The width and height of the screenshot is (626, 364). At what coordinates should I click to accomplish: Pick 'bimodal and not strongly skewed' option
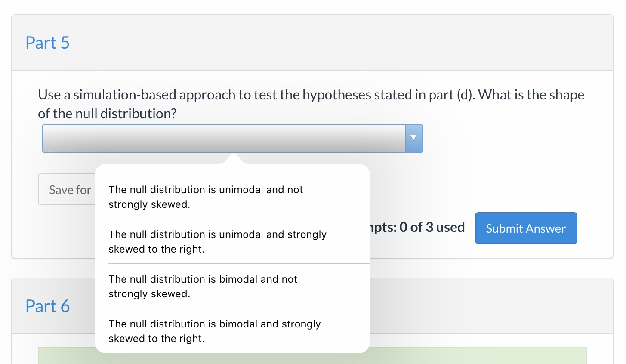(x=203, y=286)
